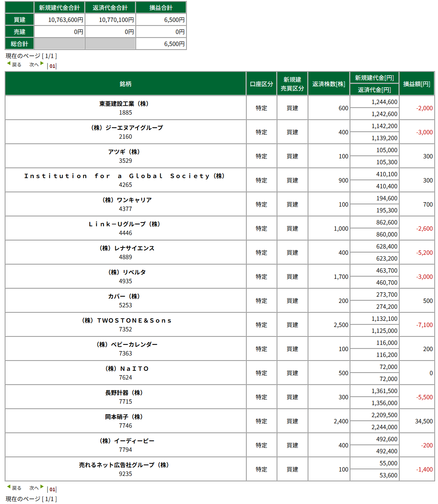Select the top page number 01
This screenshot has height=504, width=438.
[52, 66]
